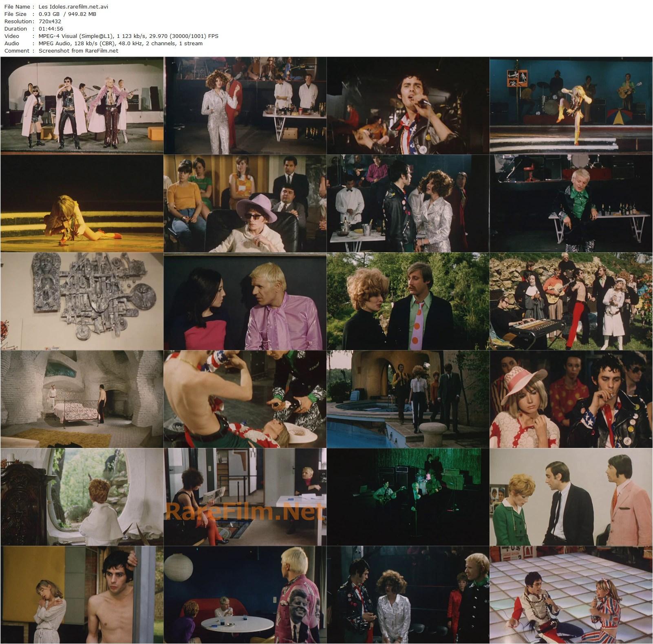Click thumbnail of jacket with printed portrait on back

[x=245, y=595]
